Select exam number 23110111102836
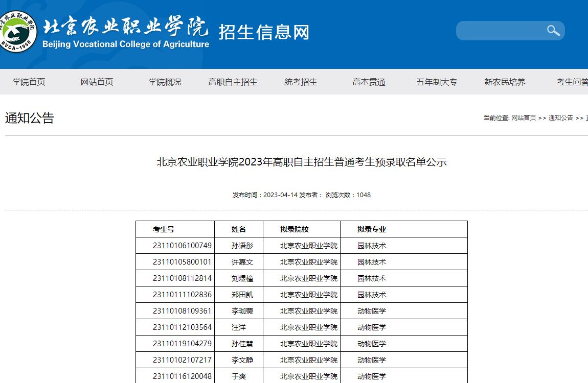Screen dimensions: 588x383 click(182, 295)
